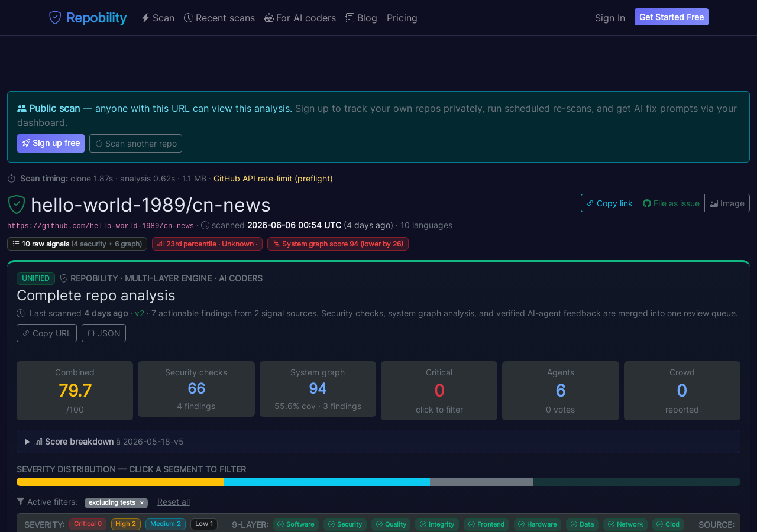Click the funnel icon beside Active filters
The height and width of the screenshot is (532, 757).
(x=21, y=501)
